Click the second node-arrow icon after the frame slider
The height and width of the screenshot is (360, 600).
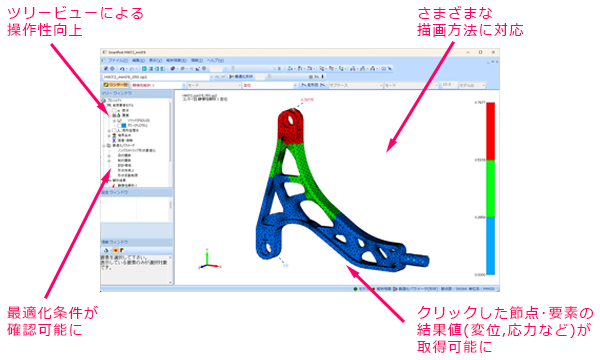(x=300, y=68)
